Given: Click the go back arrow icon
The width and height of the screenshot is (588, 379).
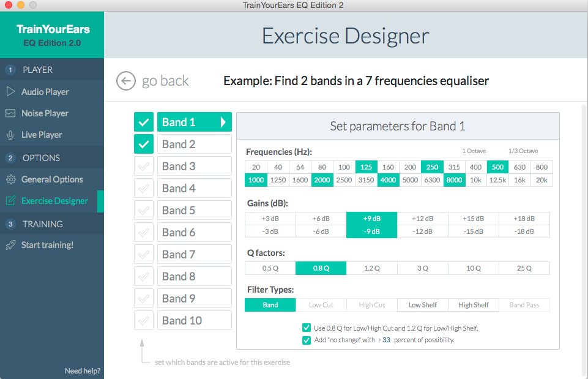Looking at the screenshot, I should [126, 81].
